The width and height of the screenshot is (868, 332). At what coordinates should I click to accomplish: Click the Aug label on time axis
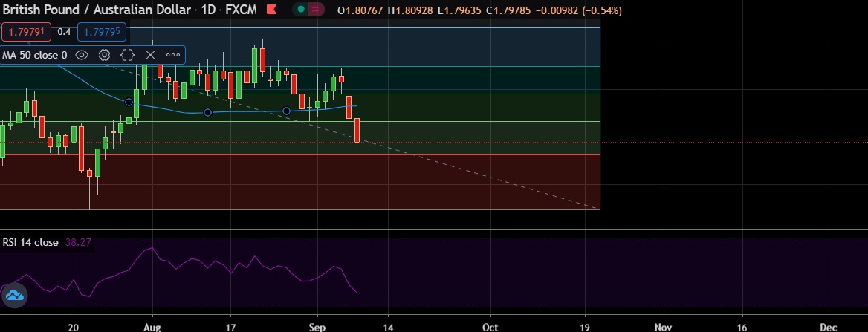pos(152,328)
